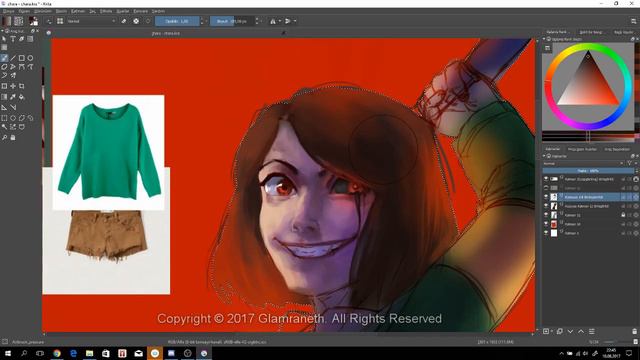
Task: Select the Crop tool
Action: point(22,86)
